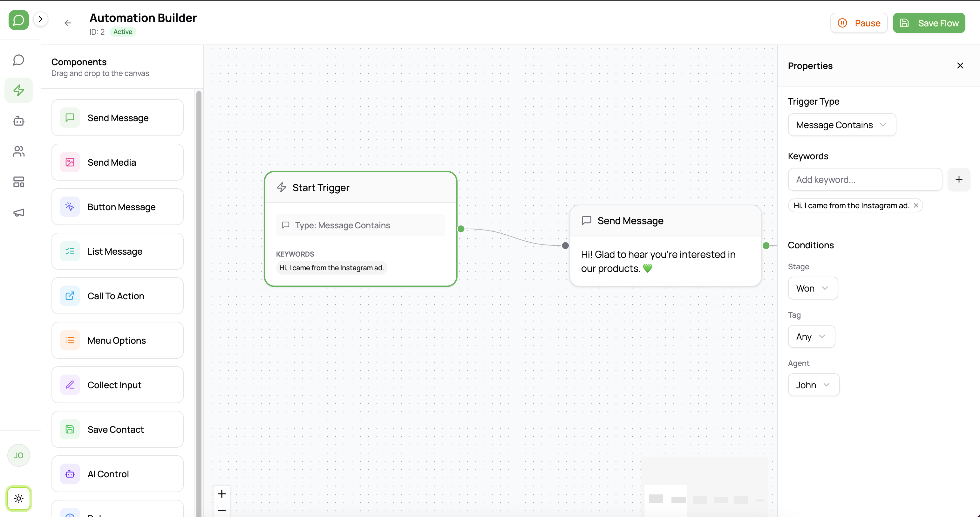
Task: Open the Message Contains trigger type dropdown
Action: pos(841,125)
